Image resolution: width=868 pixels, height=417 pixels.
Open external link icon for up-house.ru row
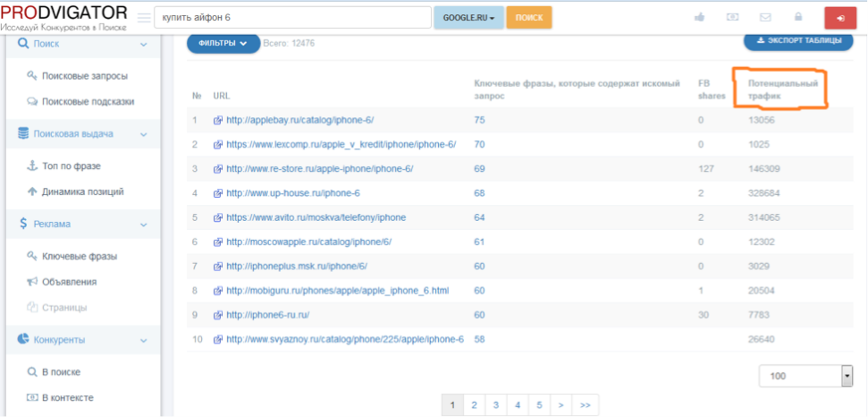[217, 193]
